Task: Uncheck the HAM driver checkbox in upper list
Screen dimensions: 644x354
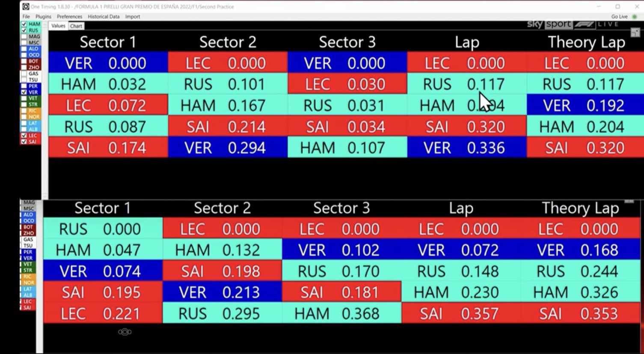Action: coord(24,24)
